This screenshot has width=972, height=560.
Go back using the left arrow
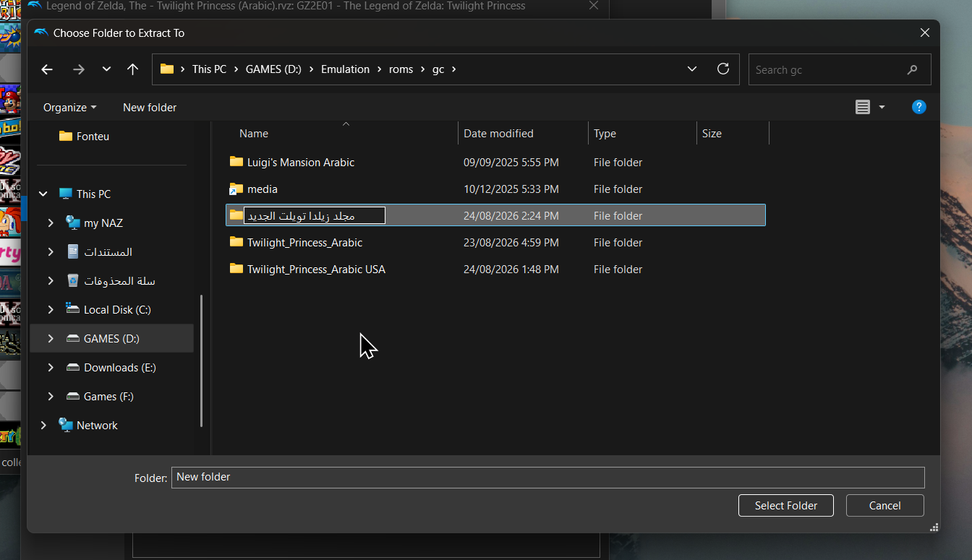47,69
